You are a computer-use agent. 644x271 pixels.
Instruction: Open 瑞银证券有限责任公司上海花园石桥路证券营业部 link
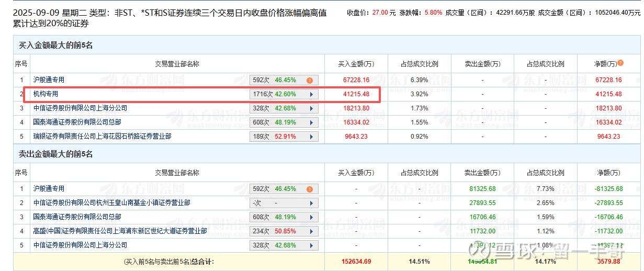(102, 137)
